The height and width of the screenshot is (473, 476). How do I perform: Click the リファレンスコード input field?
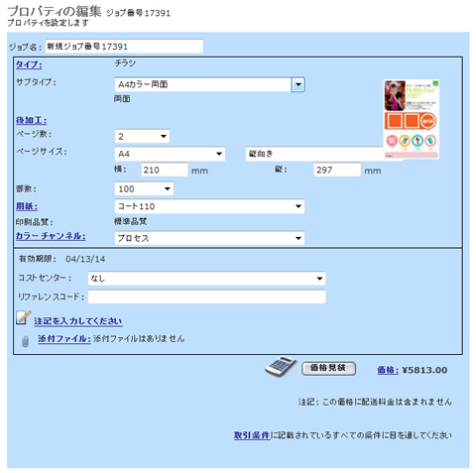[x=207, y=296]
